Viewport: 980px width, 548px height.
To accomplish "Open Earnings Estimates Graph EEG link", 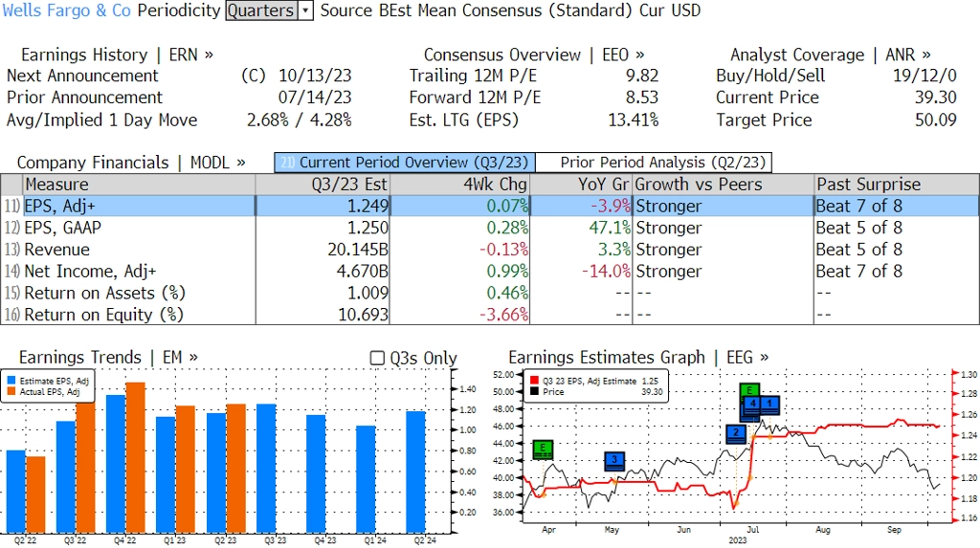I will click(x=638, y=358).
